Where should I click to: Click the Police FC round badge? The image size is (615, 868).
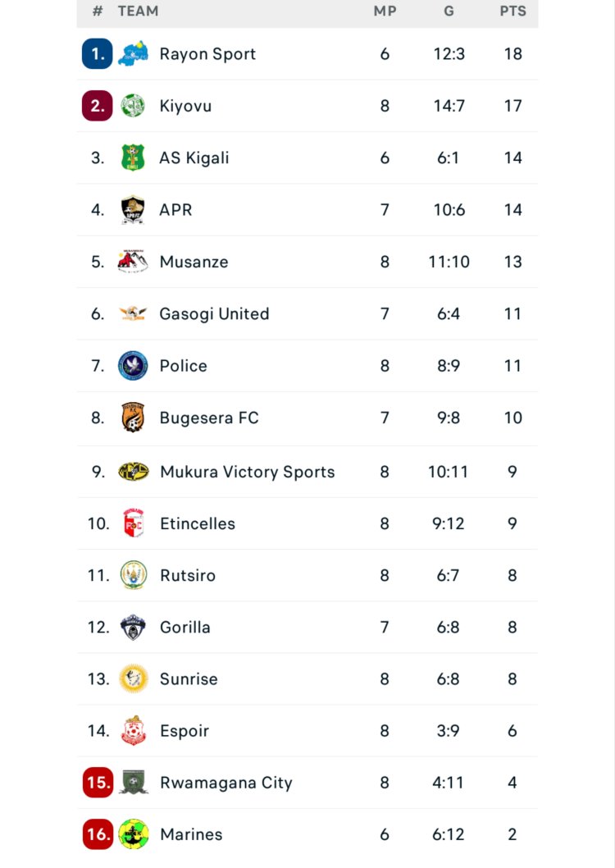pyautogui.click(x=133, y=366)
